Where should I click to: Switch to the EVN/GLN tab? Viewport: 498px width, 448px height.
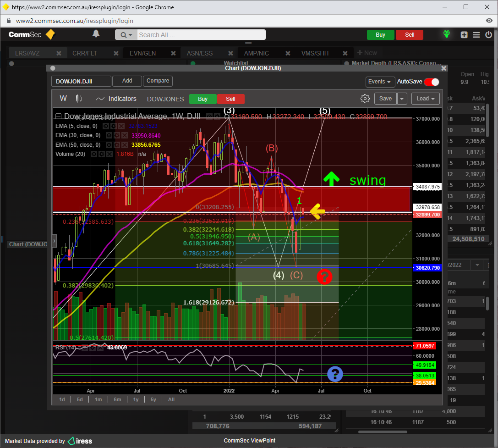click(142, 53)
